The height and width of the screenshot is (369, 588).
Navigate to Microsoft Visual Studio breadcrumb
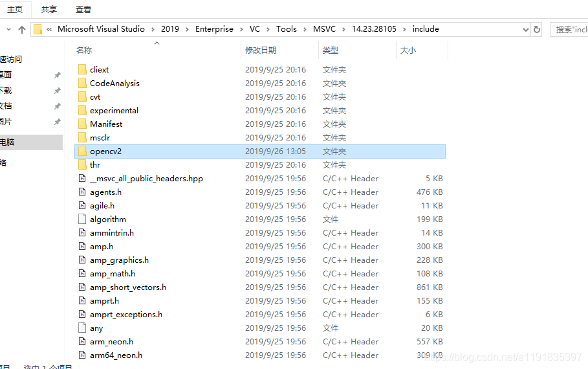(x=101, y=29)
